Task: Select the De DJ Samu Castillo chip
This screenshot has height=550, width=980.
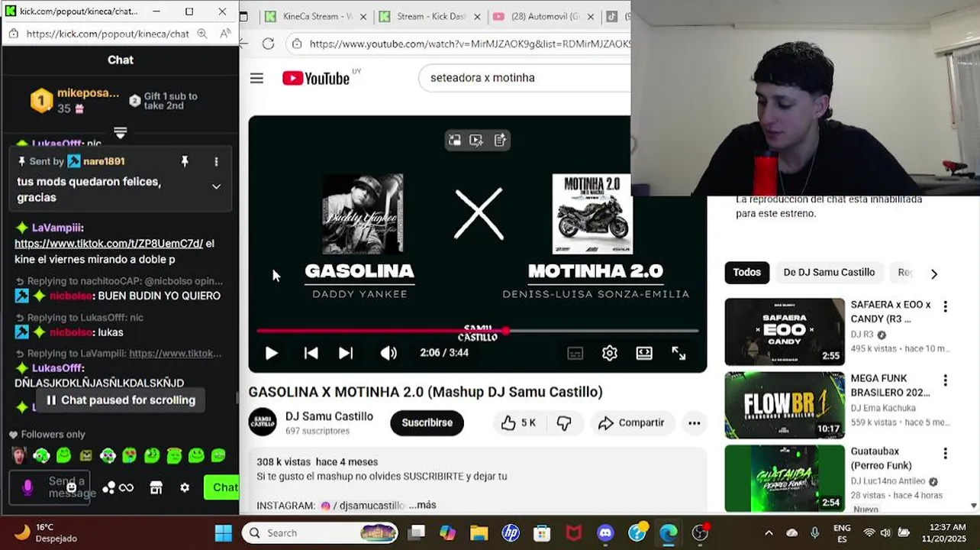Action: 829,272
